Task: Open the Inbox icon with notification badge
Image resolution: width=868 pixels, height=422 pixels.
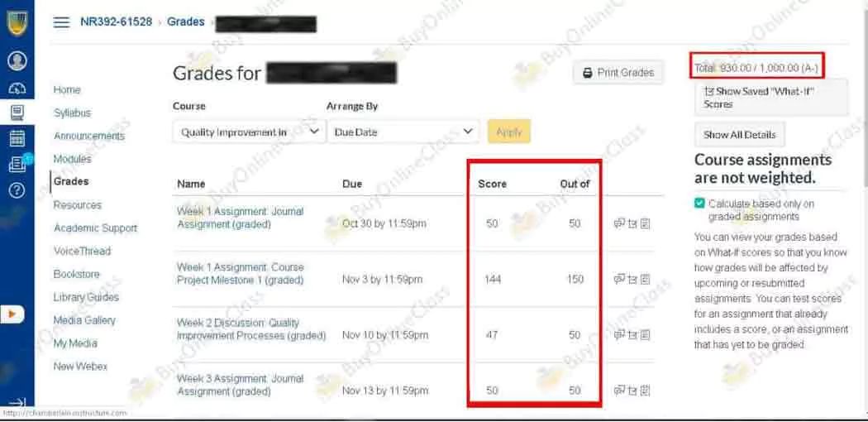Action: (18, 165)
